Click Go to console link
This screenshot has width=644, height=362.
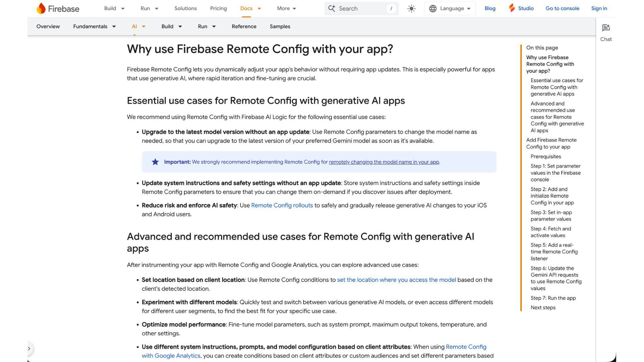pyautogui.click(x=562, y=8)
